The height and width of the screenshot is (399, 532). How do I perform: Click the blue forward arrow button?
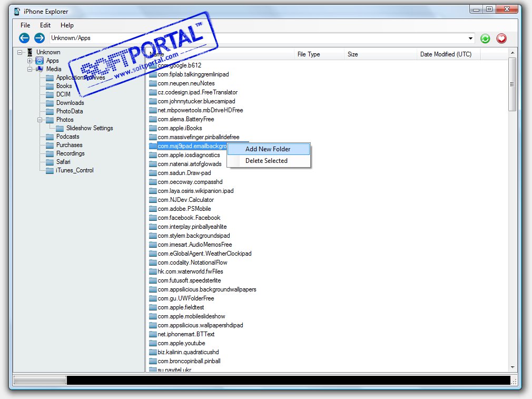(x=40, y=38)
